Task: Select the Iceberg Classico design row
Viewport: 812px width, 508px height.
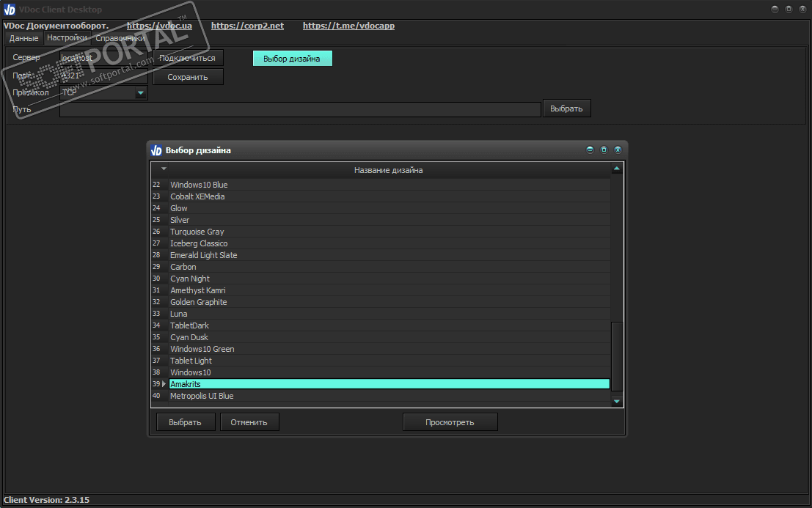Action: pyautogui.click(x=381, y=243)
